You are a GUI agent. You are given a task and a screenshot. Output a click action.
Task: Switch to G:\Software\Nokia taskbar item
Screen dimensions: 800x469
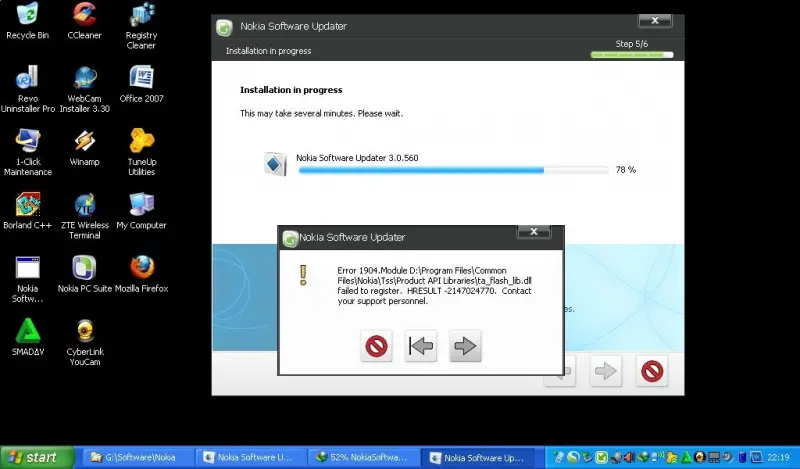click(x=137, y=457)
